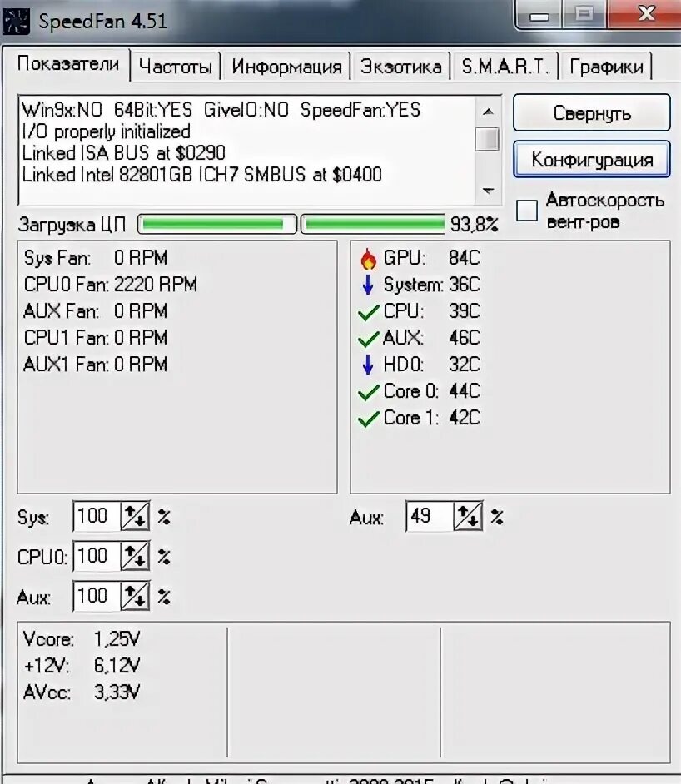The width and height of the screenshot is (681, 784).
Task: Select the 'CPU1 Fan: 0 RPM' reading
Action: (x=96, y=338)
